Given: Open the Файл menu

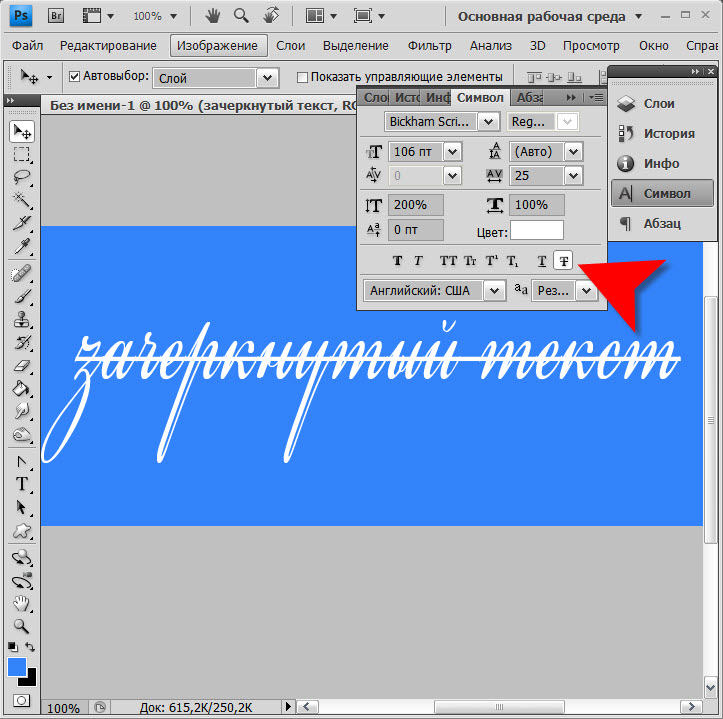Looking at the screenshot, I should pyautogui.click(x=28, y=46).
